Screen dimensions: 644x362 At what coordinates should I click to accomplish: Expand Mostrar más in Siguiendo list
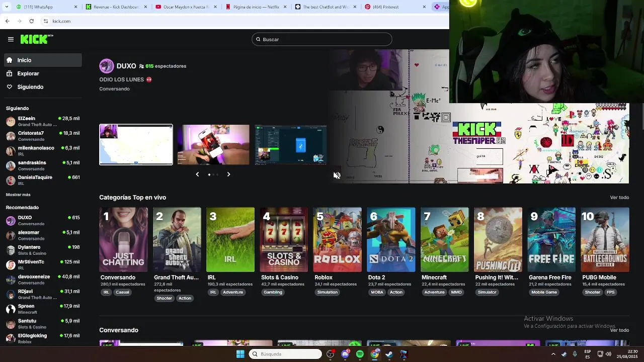pos(18,195)
